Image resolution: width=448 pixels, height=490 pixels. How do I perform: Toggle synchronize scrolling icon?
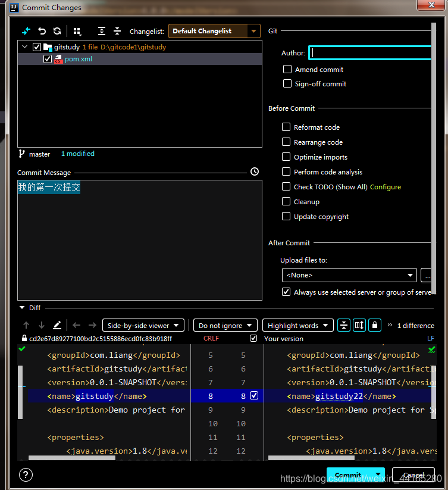tap(359, 325)
